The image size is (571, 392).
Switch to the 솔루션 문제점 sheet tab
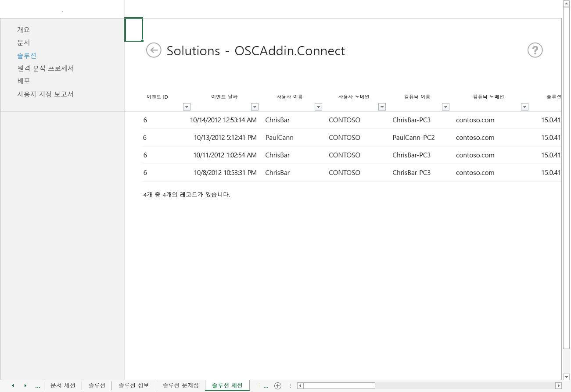pyautogui.click(x=180, y=385)
